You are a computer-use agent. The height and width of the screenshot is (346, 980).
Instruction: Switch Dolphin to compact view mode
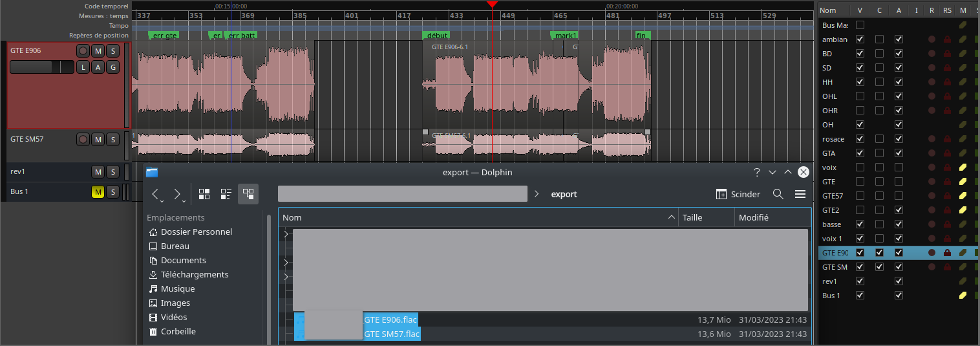click(226, 194)
